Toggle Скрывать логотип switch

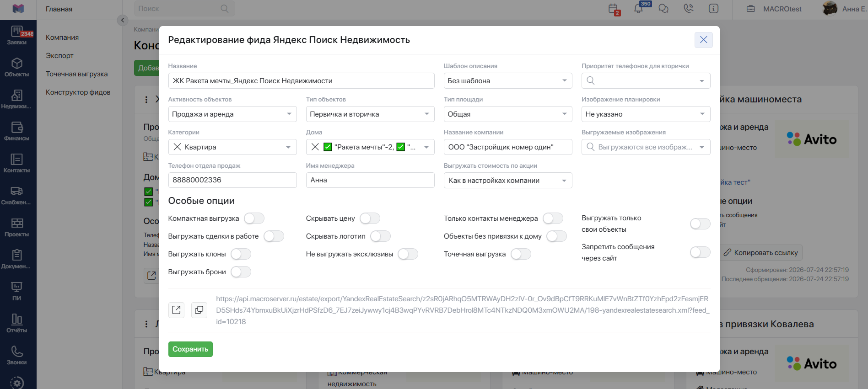click(x=380, y=236)
